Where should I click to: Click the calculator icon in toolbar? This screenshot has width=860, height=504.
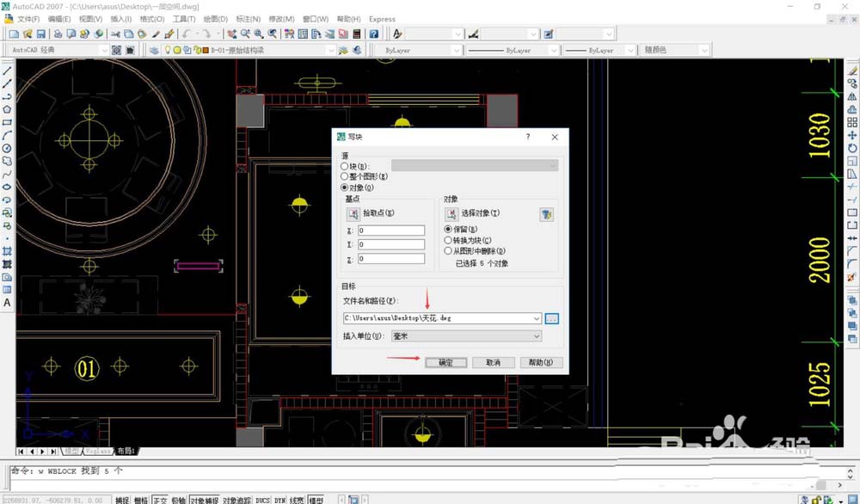coord(357,34)
